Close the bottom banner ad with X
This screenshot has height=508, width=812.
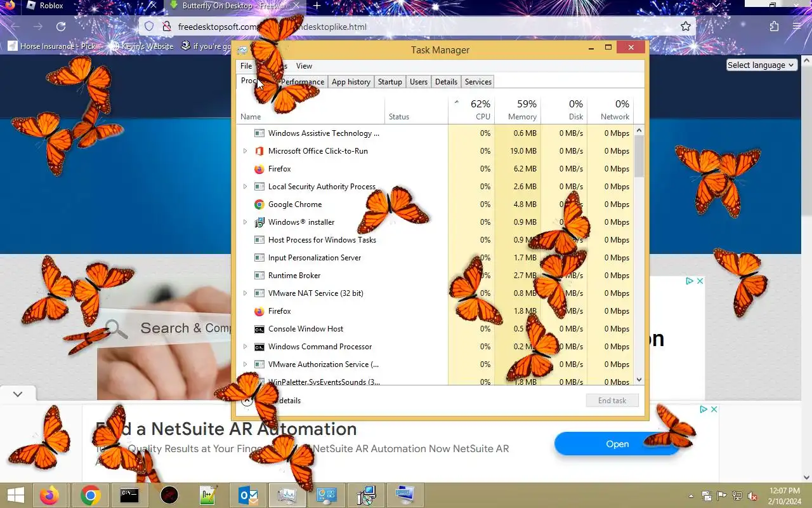(714, 410)
